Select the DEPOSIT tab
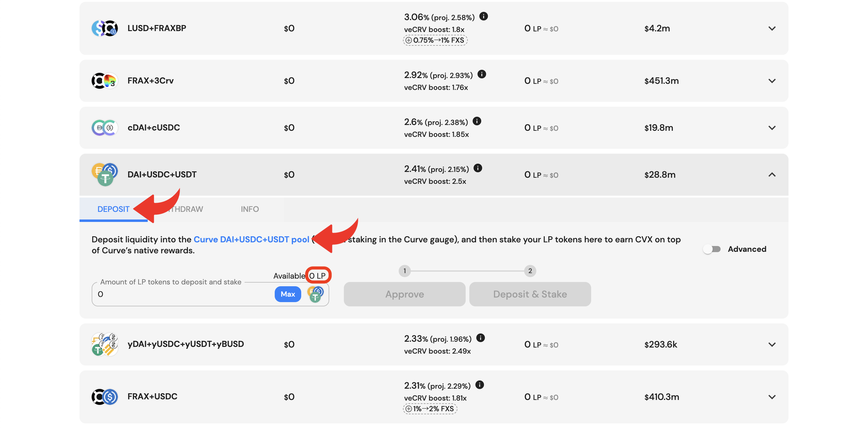Screen dimensions: 868x428 (114, 209)
